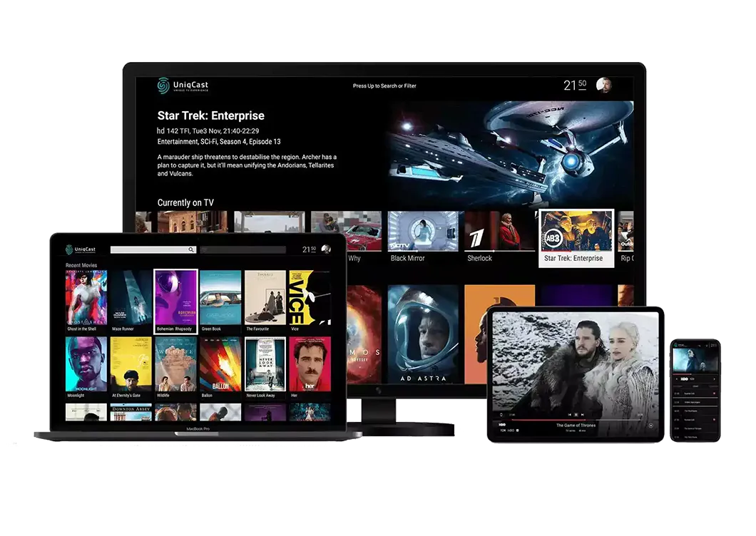Screen dimensions: 756x536
Task: Click 'The Game of Thrones' title on the tablet
Action: point(576,425)
